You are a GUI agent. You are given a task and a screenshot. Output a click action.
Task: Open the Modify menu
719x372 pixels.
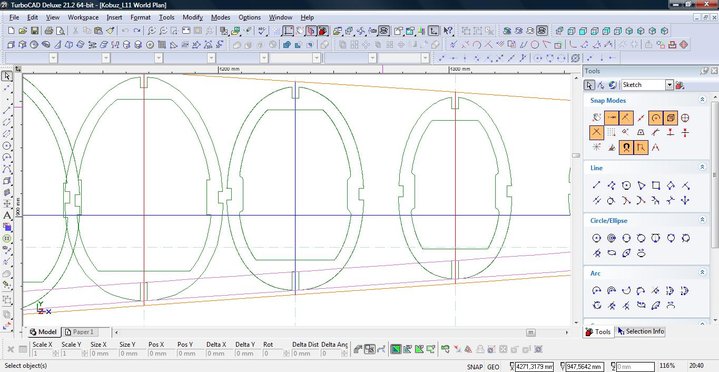coord(193,17)
